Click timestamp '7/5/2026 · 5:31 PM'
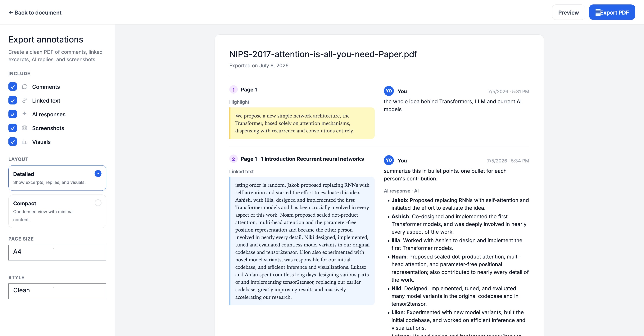 [x=509, y=91]
